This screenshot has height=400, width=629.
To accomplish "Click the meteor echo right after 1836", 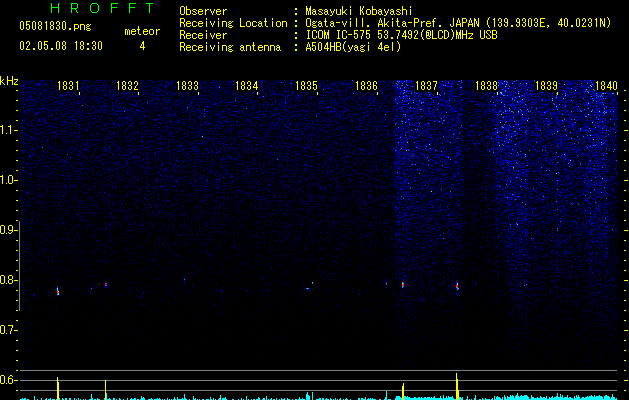I will click(403, 285).
